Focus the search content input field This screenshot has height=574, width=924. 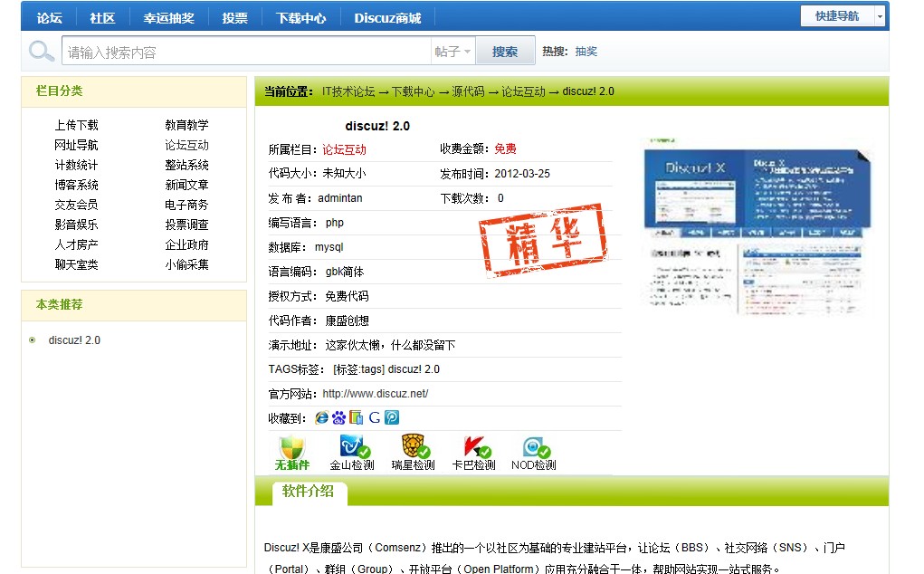point(246,52)
